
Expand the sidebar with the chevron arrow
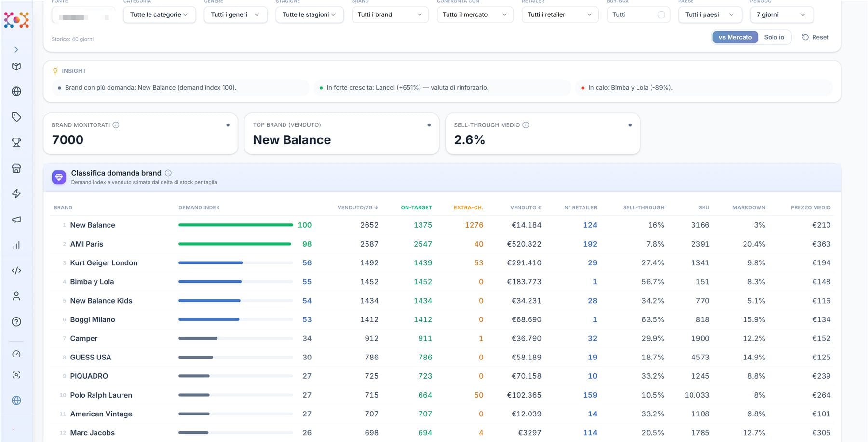pos(16,50)
